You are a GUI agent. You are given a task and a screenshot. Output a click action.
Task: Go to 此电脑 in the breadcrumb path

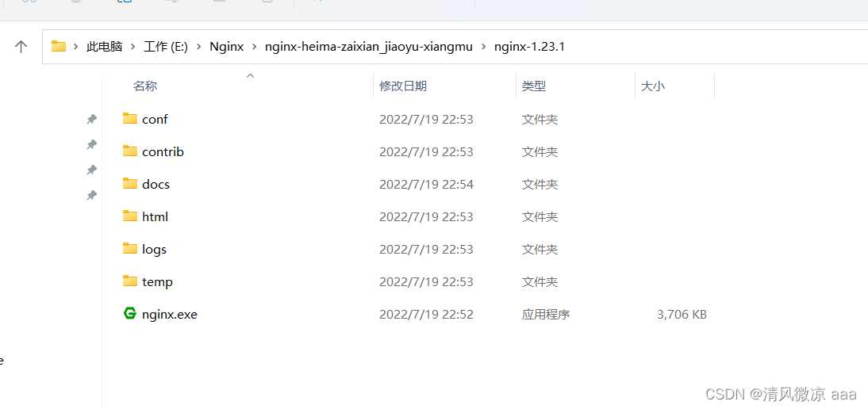click(104, 47)
